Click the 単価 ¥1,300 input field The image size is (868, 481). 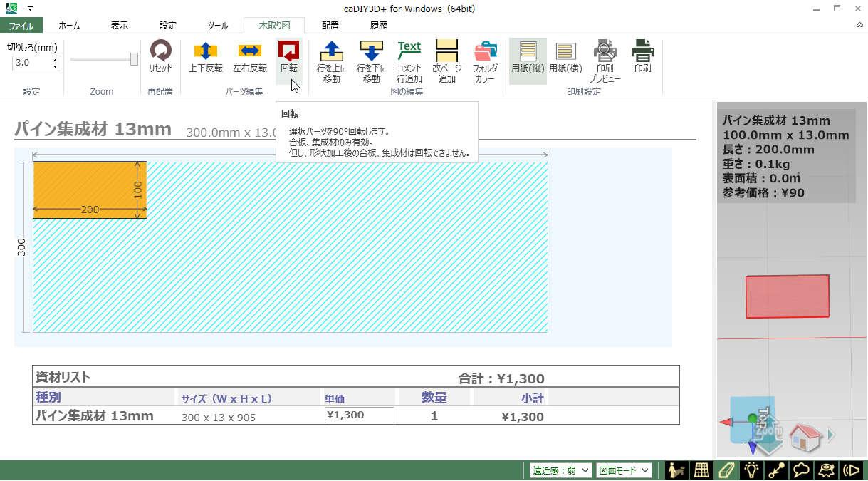360,415
